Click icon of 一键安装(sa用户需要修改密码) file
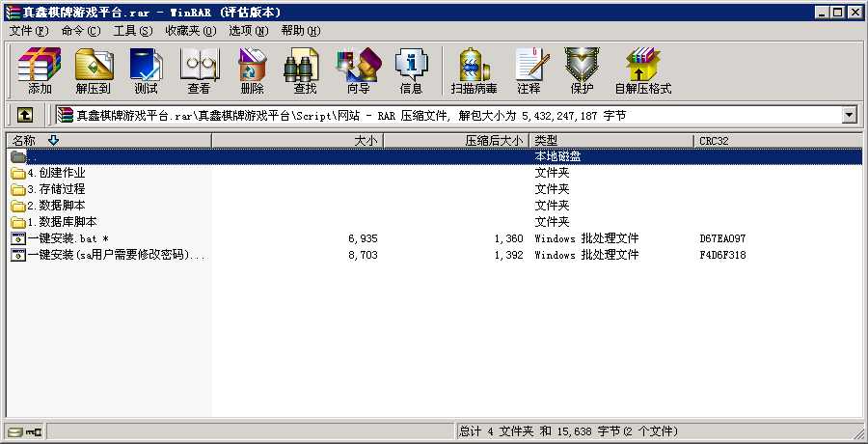 click(x=18, y=255)
